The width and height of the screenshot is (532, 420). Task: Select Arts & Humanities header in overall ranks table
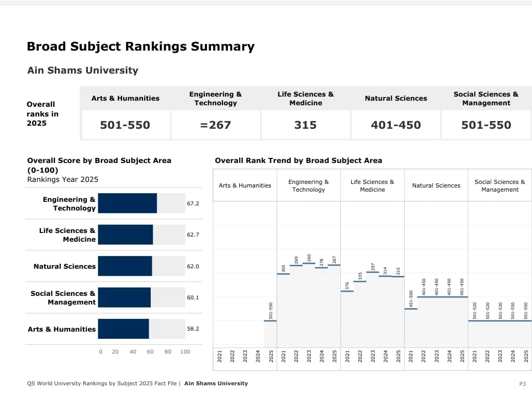coord(125,98)
